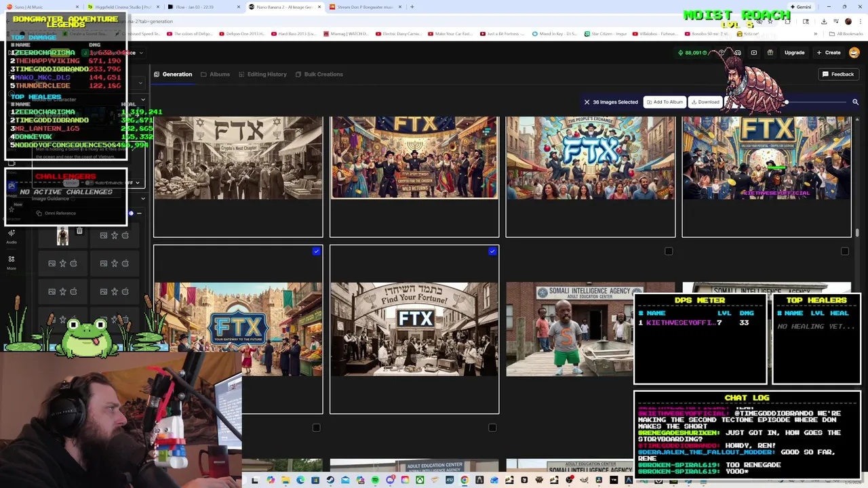Switch to the Generation tab
The width and height of the screenshot is (868, 488).
pyautogui.click(x=173, y=74)
